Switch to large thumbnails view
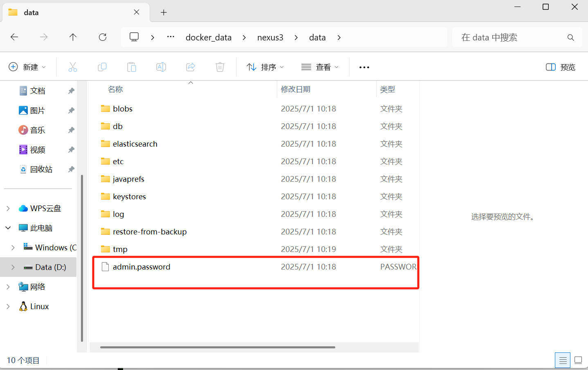Image resolution: width=588 pixels, height=370 pixels. [x=578, y=360]
